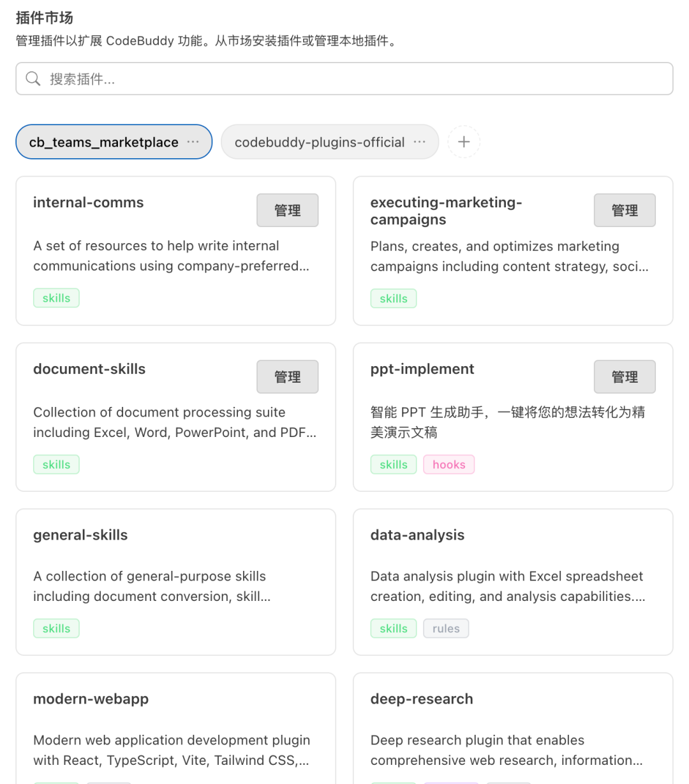
Task: Select the cb_teams_marketplace tab
Action: [x=104, y=142]
